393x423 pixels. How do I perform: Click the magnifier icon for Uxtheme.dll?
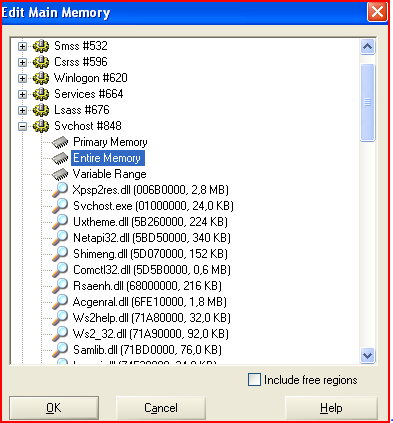click(x=60, y=222)
